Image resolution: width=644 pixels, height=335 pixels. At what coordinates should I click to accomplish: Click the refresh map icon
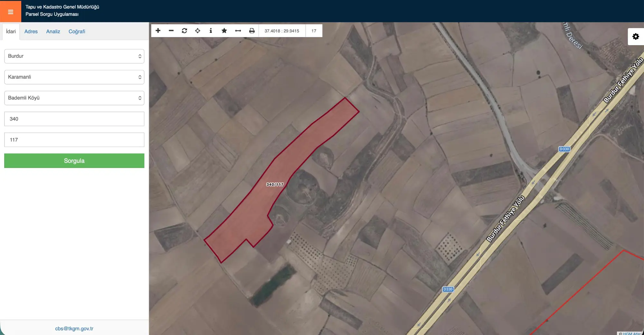[x=184, y=31]
